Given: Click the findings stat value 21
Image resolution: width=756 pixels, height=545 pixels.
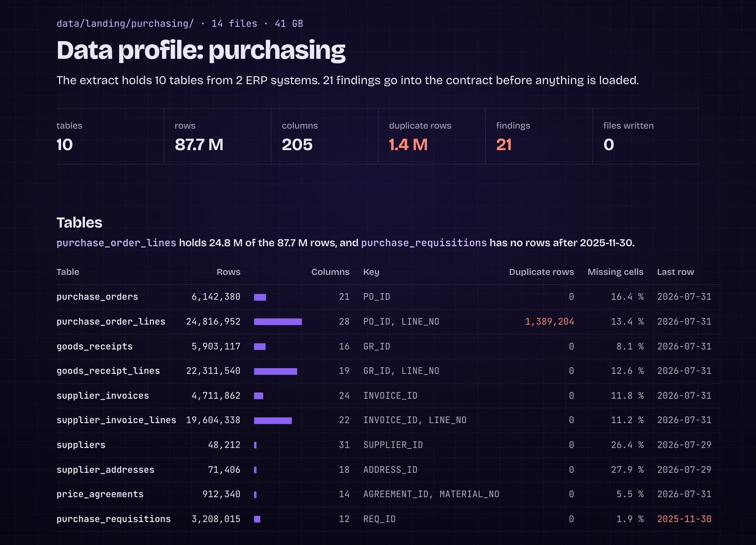Looking at the screenshot, I should pyautogui.click(x=504, y=144).
